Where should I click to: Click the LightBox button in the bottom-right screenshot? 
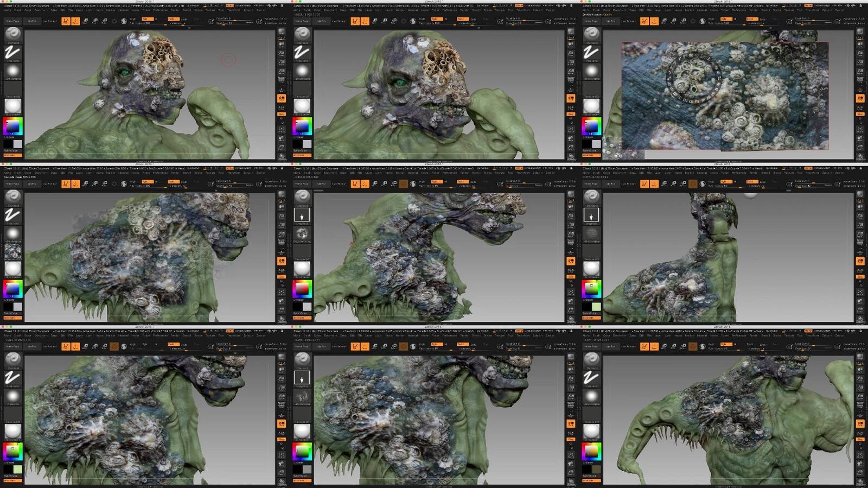[610, 346]
